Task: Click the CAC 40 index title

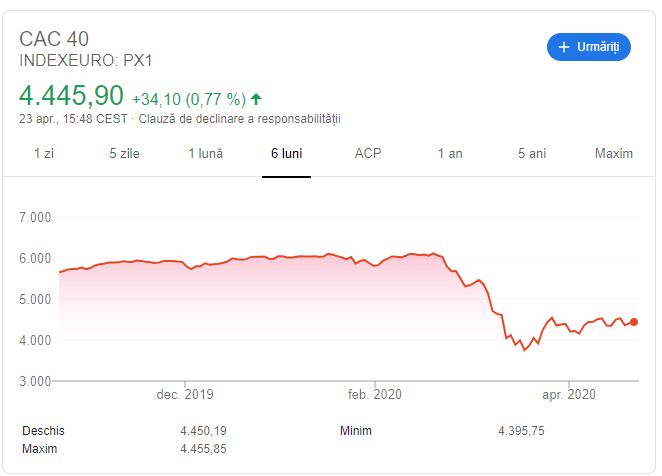Action: (x=54, y=39)
